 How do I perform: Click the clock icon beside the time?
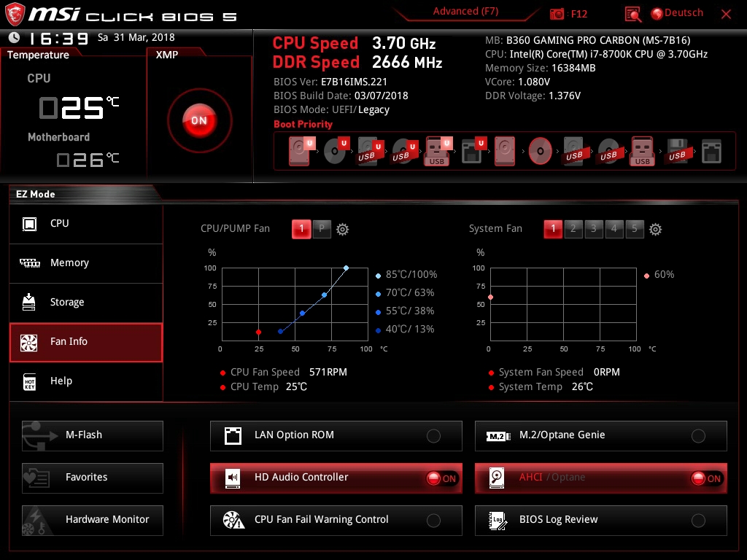coord(15,38)
